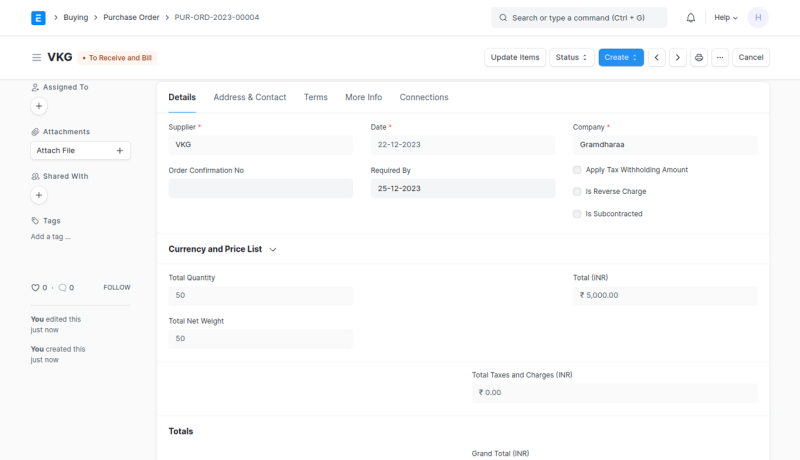
Task: Cancel the purchase order
Action: 751,58
